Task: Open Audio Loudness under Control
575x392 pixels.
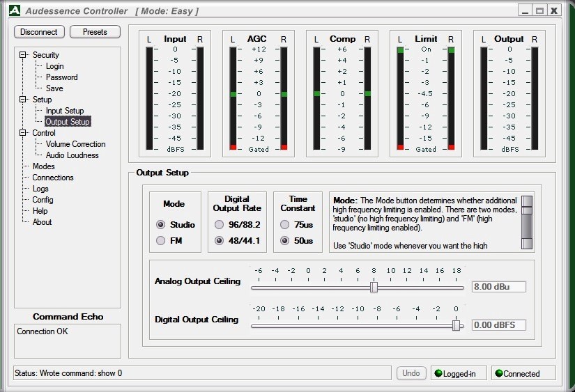Action: click(72, 155)
